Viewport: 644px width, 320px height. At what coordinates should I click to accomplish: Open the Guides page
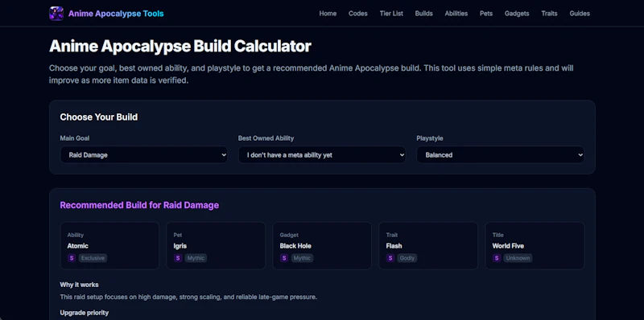click(580, 14)
